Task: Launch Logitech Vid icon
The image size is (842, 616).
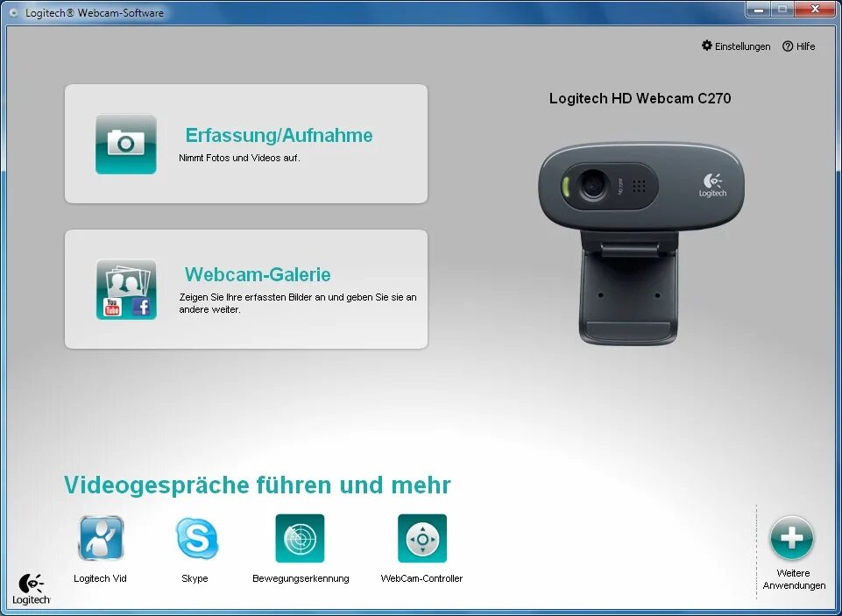Action: click(101, 538)
